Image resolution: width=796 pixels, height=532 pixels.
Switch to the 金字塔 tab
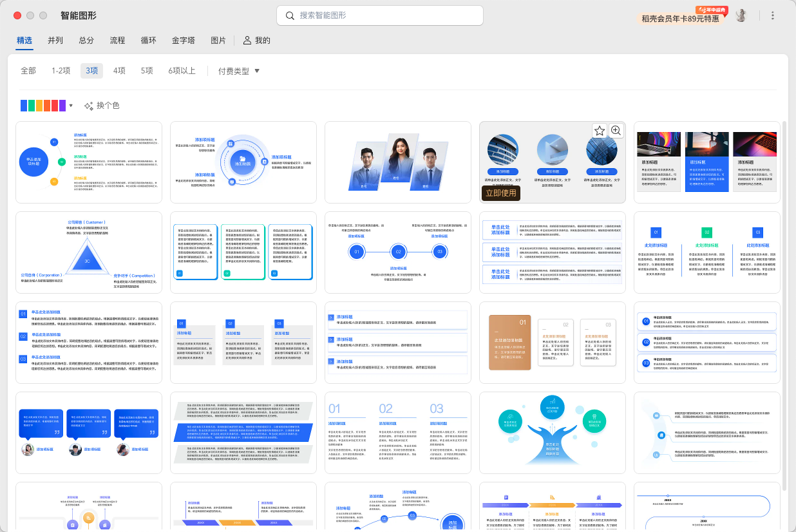tap(183, 40)
